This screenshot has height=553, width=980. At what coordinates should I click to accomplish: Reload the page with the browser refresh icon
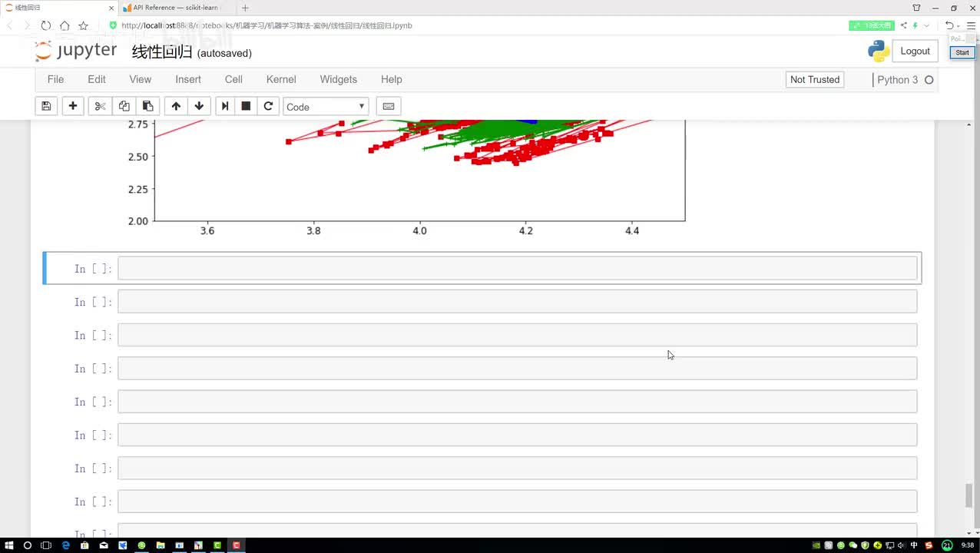(46, 25)
